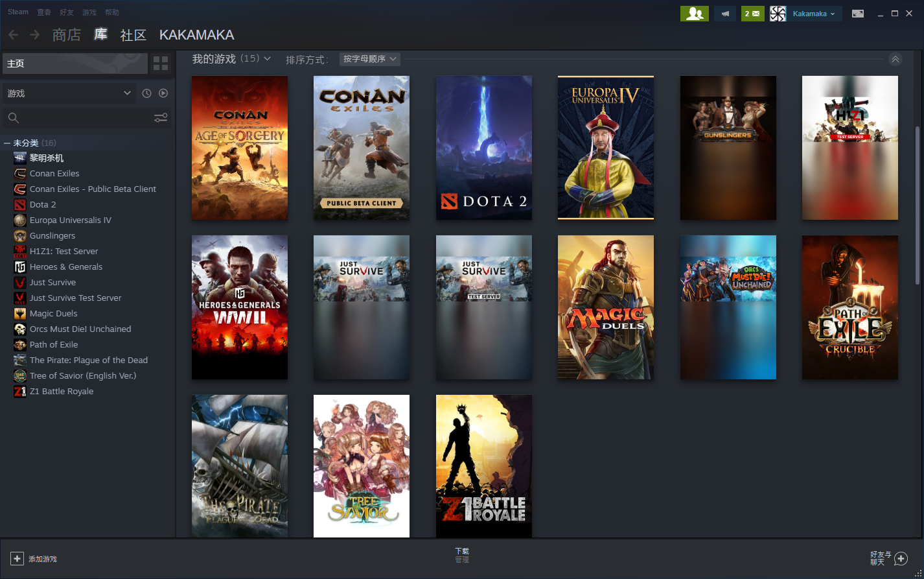Click the Z1 Battle Royale sidebar icon
The width and height of the screenshot is (924, 579).
point(20,391)
